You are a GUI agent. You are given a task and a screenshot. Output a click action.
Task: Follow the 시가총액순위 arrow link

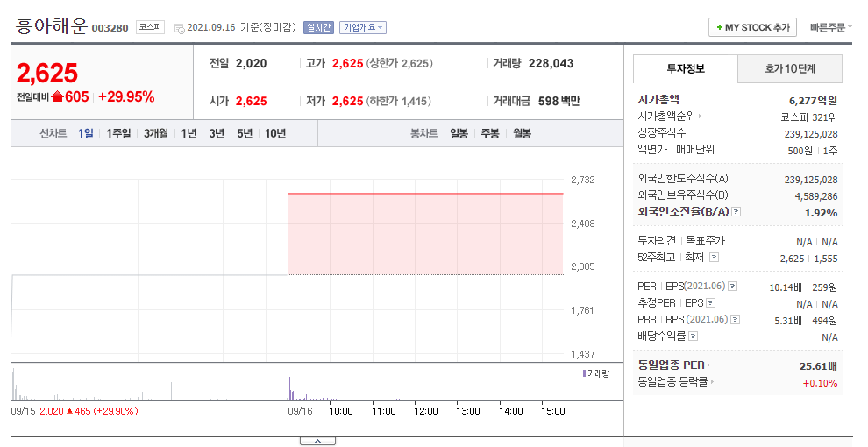[670, 117]
